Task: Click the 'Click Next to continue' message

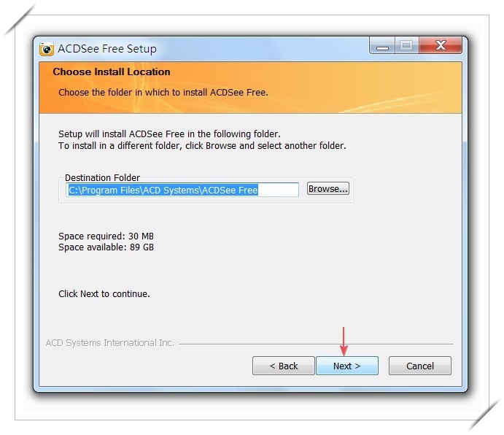Action: click(104, 293)
